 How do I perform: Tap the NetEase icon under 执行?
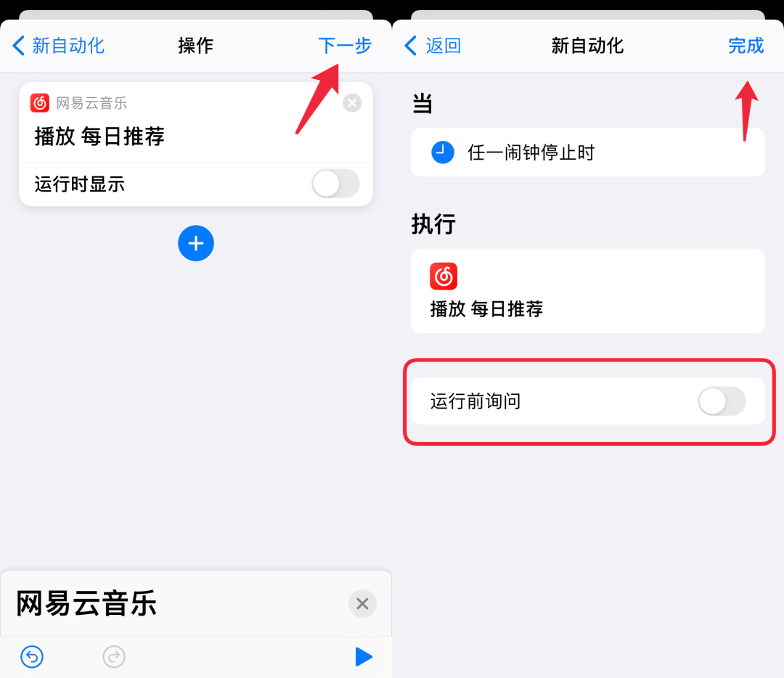pyautogui.click(x=444, y=276)
